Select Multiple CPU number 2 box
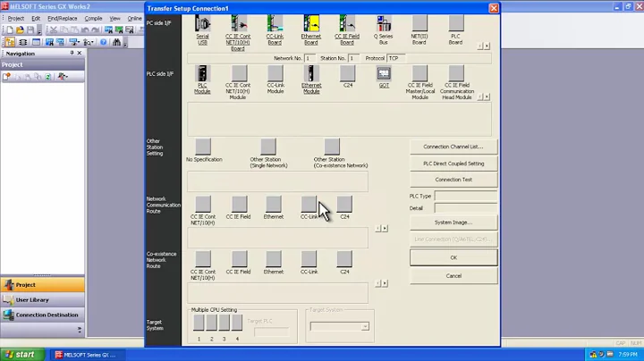 211,323
